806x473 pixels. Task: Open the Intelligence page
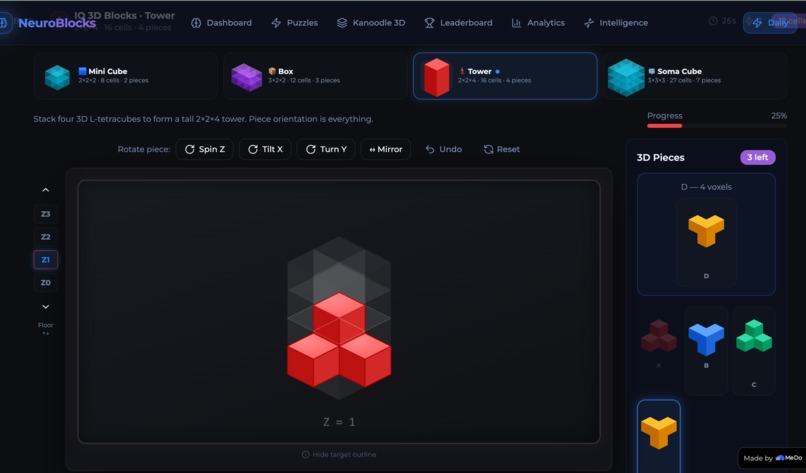tap(616, 23)
